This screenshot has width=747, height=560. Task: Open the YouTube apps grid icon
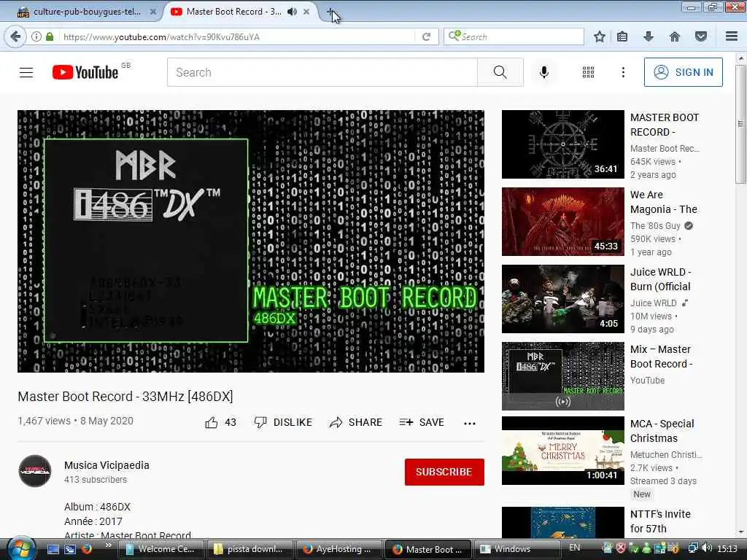tap(589, 72)
